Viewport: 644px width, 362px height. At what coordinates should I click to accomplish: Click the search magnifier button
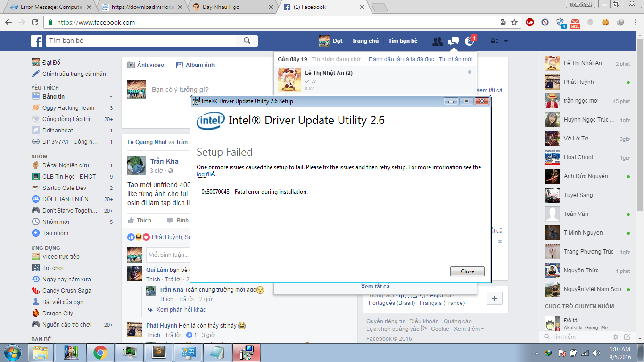(247, 41)
